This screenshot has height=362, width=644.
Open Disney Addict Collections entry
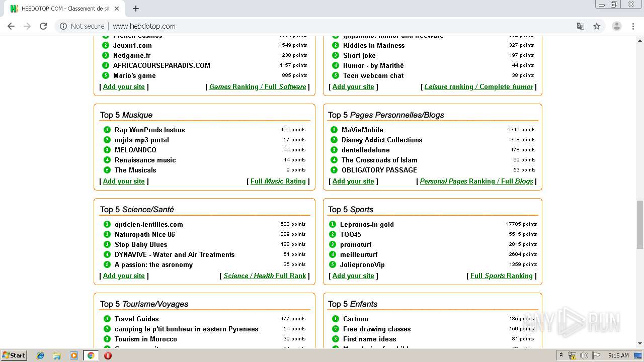382,140
